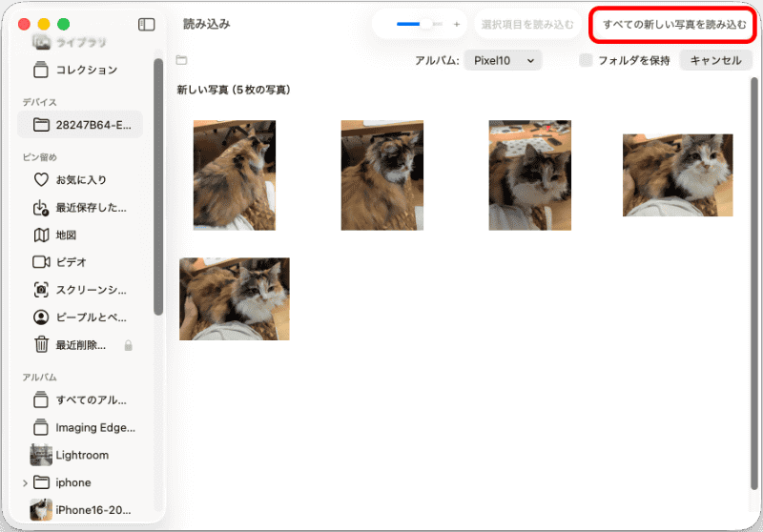Select the fifth cat photo in second row
The width and height of the screenshot is (763, 532).
click(x=235, y=299)
